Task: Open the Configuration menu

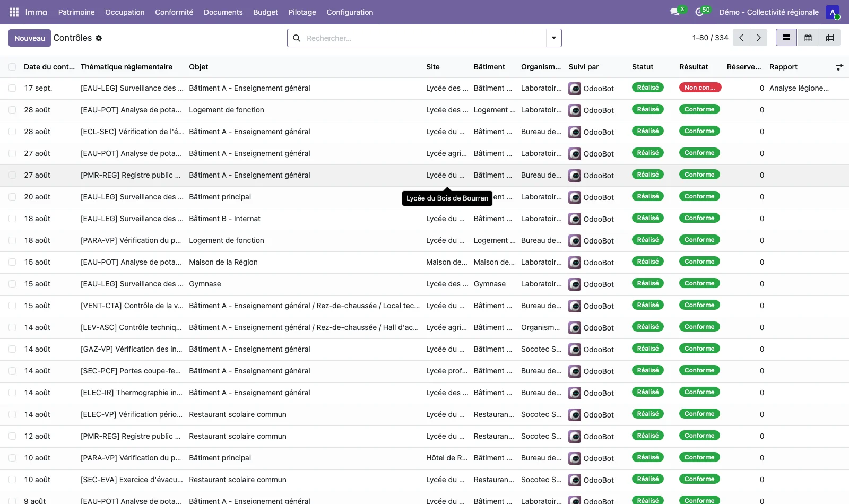Action: pos(350,12)
